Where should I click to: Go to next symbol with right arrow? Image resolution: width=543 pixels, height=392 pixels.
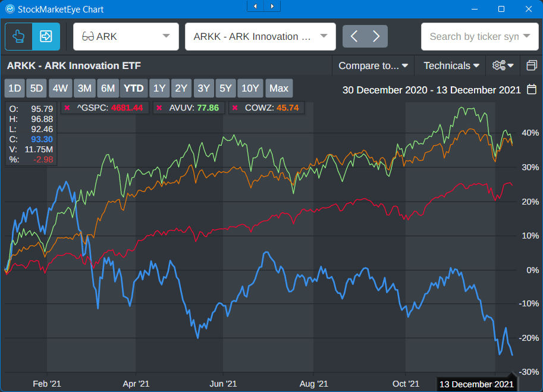(x=376, y=37)
